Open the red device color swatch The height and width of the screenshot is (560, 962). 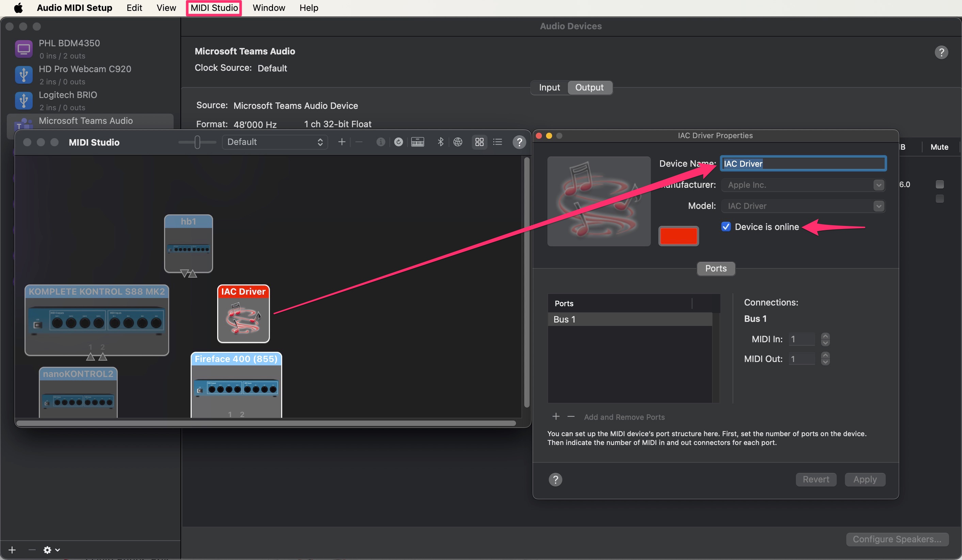pos(678,236)
